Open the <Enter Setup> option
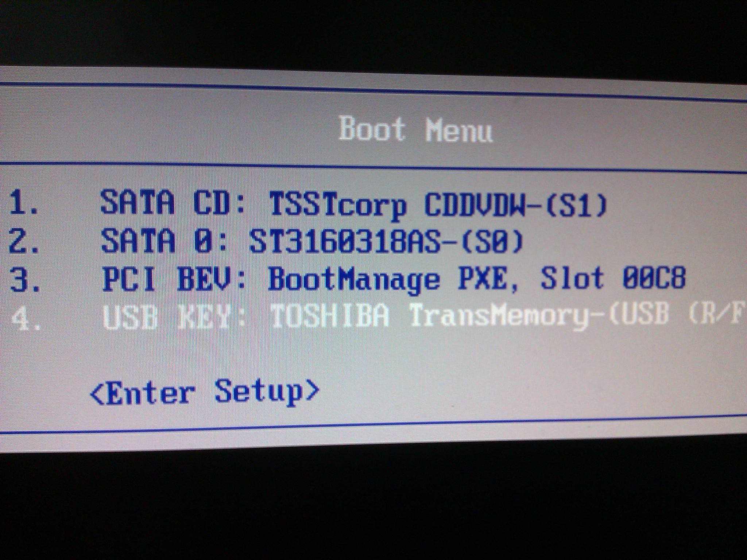 coord(204,392)
